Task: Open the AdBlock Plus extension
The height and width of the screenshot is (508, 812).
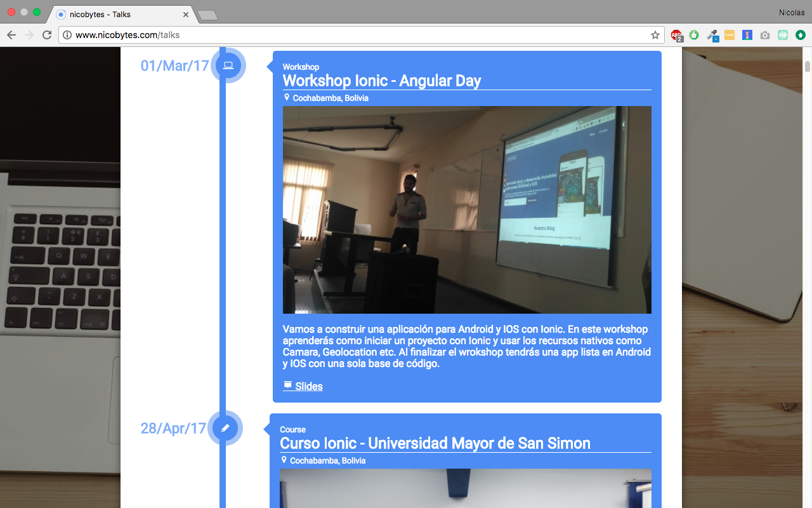Action: pyautogui.click(x=677, y=36)
